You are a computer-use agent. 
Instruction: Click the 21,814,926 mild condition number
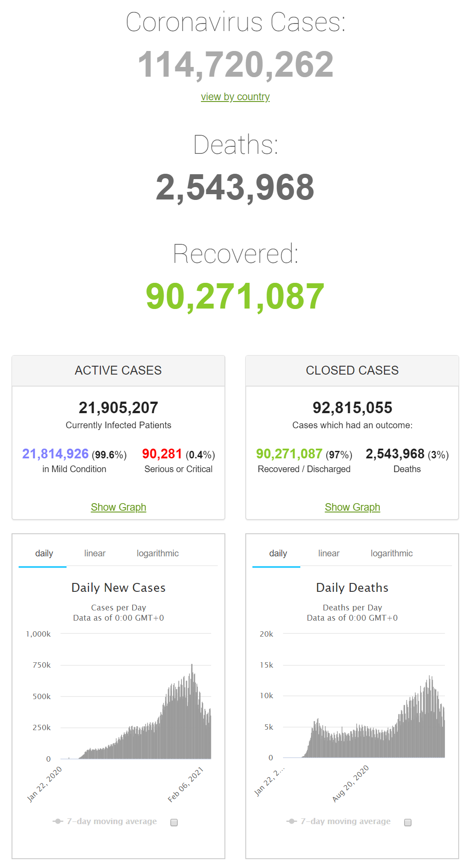tap(55, 454)
